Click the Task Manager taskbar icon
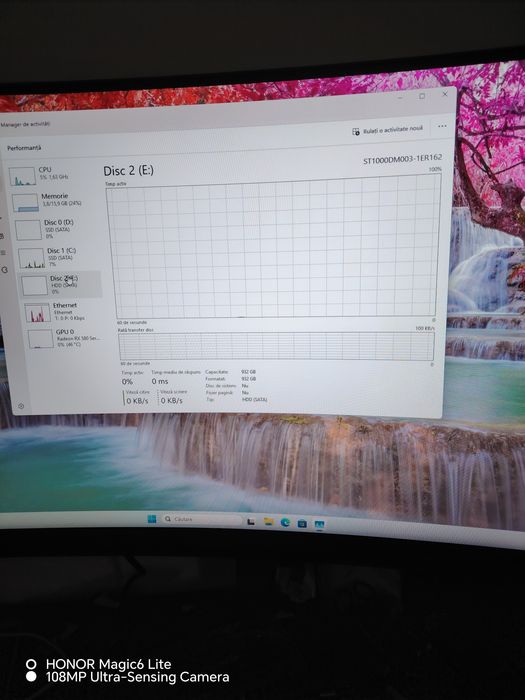The image size is (525, 700). point(319,524)
